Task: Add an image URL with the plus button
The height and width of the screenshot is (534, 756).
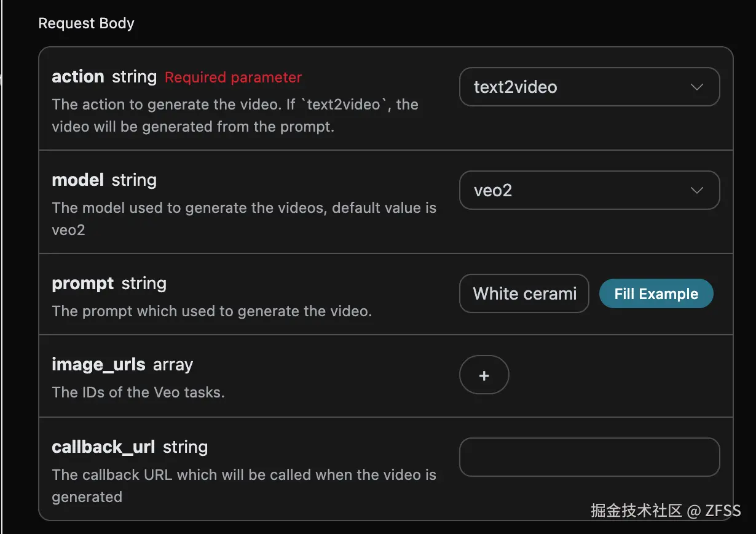Action: click(484, 375)
